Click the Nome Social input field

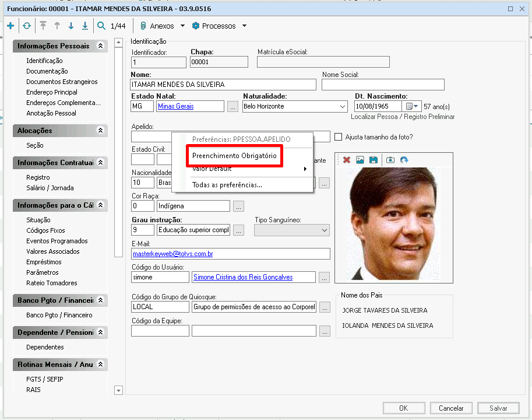pos(383,85)
